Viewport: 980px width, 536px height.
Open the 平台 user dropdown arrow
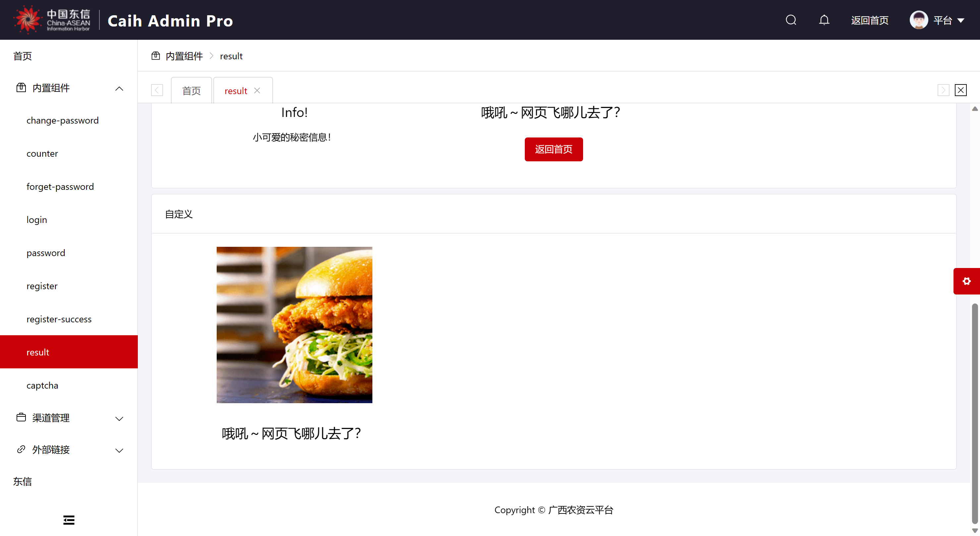click(x=960, y=21)
